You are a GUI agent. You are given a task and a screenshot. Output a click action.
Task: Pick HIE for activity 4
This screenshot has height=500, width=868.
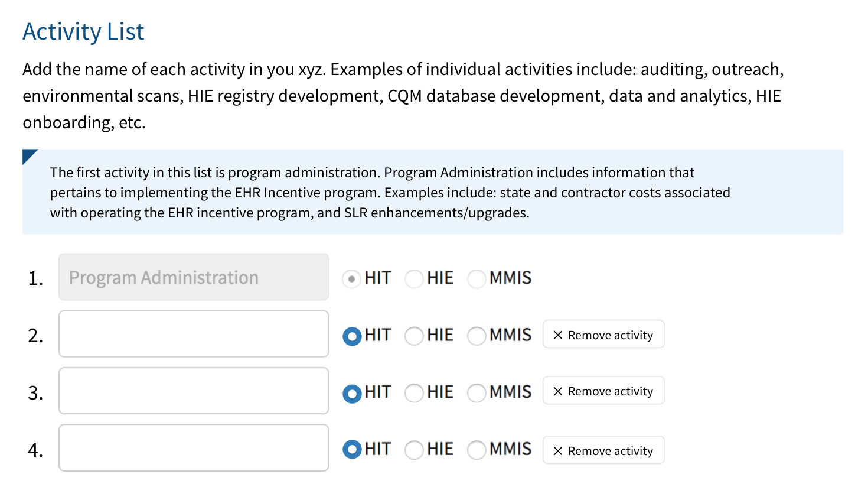[x=414, y=450]
